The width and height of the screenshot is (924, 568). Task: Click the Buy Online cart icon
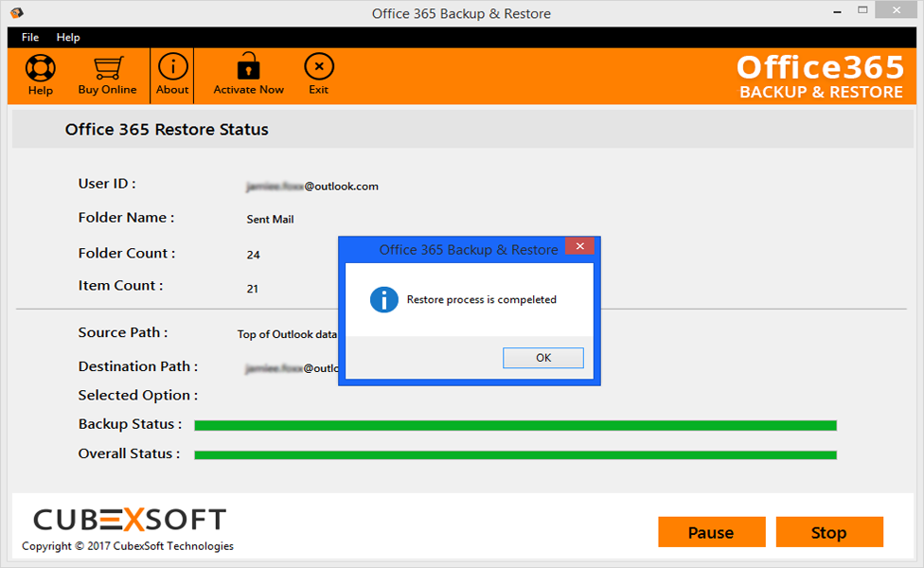(109, 67)
